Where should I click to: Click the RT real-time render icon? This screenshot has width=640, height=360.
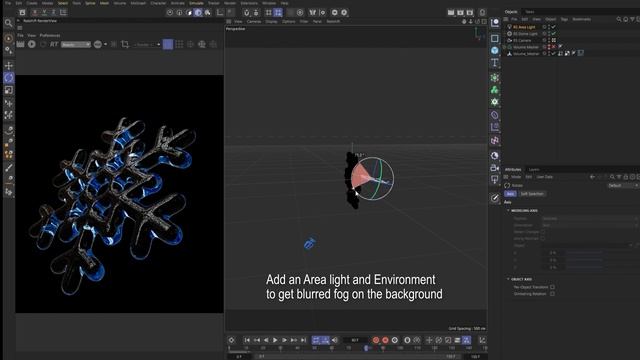pos(54,44)
